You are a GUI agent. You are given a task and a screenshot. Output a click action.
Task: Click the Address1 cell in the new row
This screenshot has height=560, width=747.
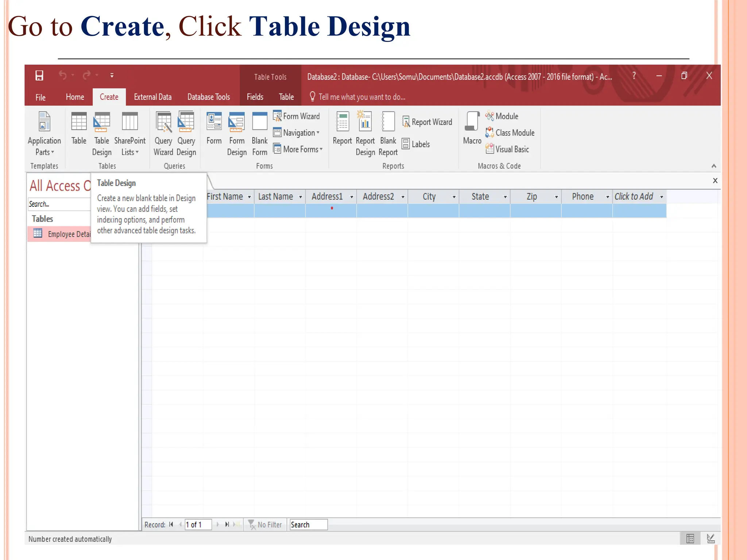[x=331, y=211]
